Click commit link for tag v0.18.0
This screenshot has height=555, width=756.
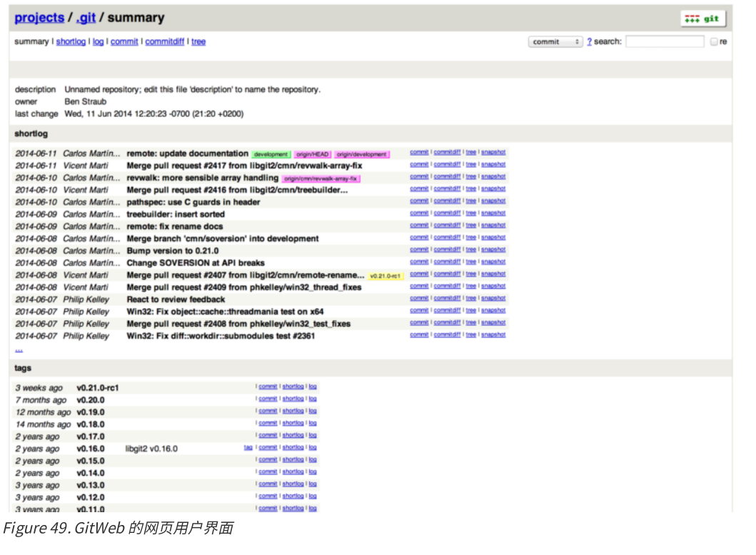268,423
